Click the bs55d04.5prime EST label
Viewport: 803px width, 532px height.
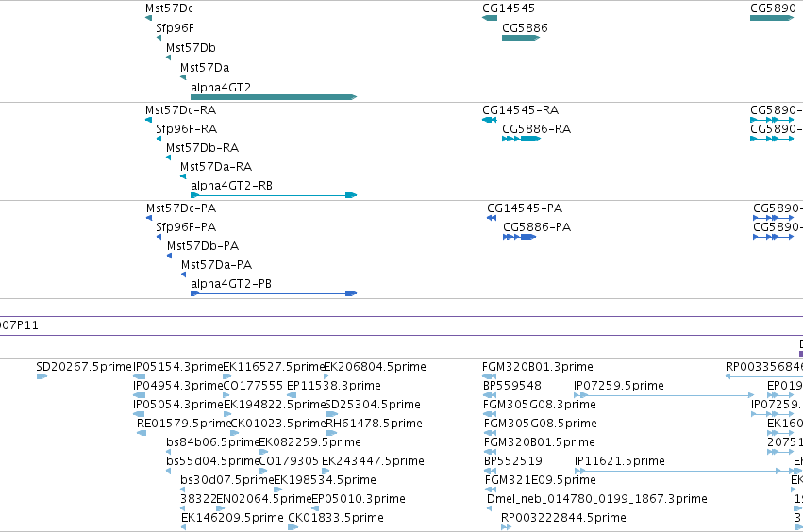click(x=212, y=461)
